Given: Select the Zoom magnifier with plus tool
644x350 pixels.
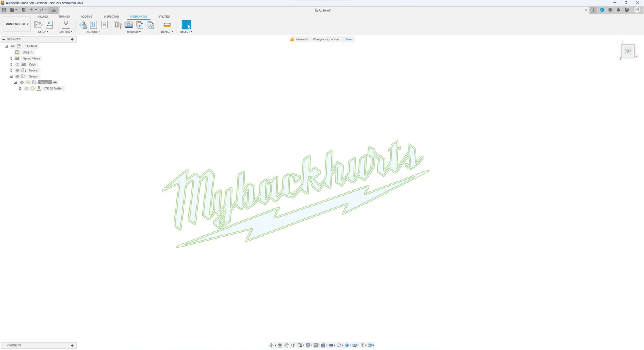Looking at the screenshot, I should pos(293,345).
